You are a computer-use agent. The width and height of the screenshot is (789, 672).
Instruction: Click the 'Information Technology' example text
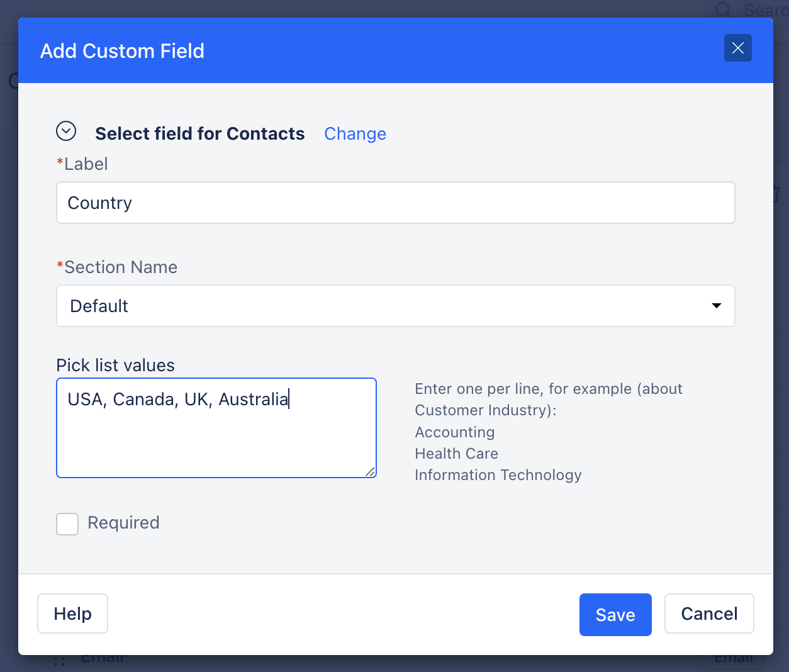point(498,475)
